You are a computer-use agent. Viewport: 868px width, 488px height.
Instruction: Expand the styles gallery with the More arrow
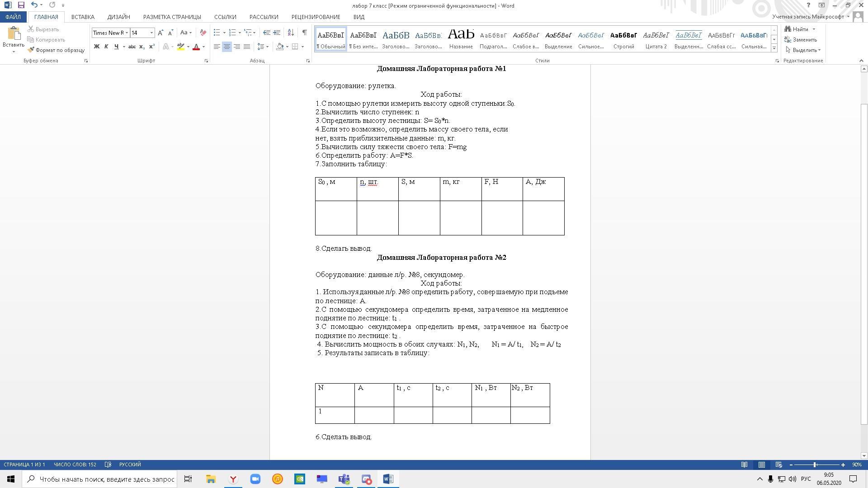774,48
